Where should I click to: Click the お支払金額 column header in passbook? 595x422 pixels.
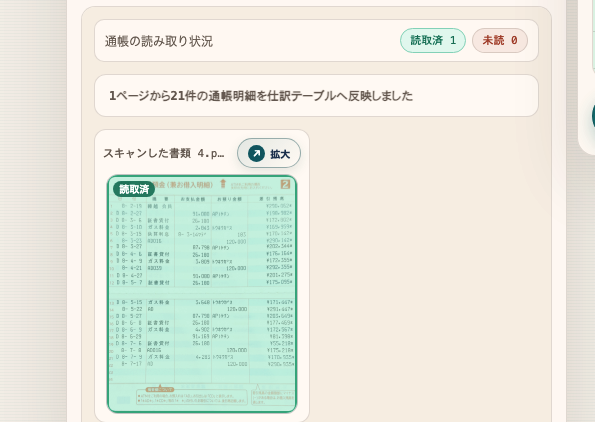pos(193,199)
